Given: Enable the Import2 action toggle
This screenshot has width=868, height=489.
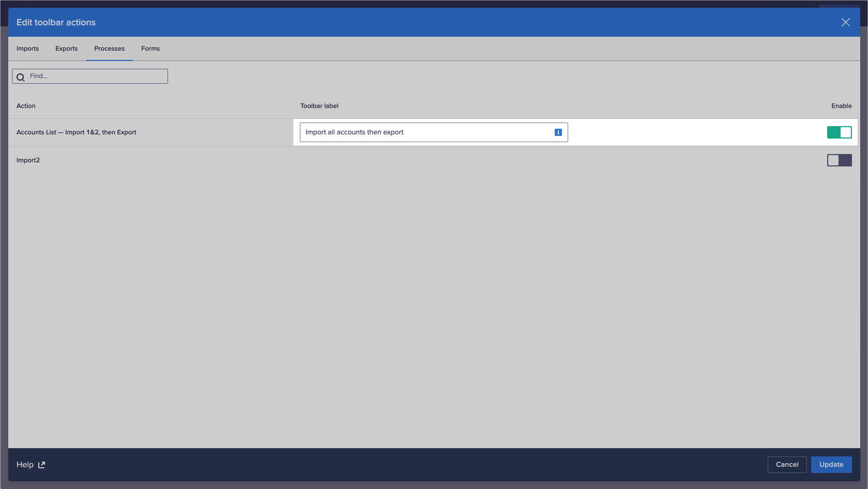Looking at the screenshot, I should (839, 160).
